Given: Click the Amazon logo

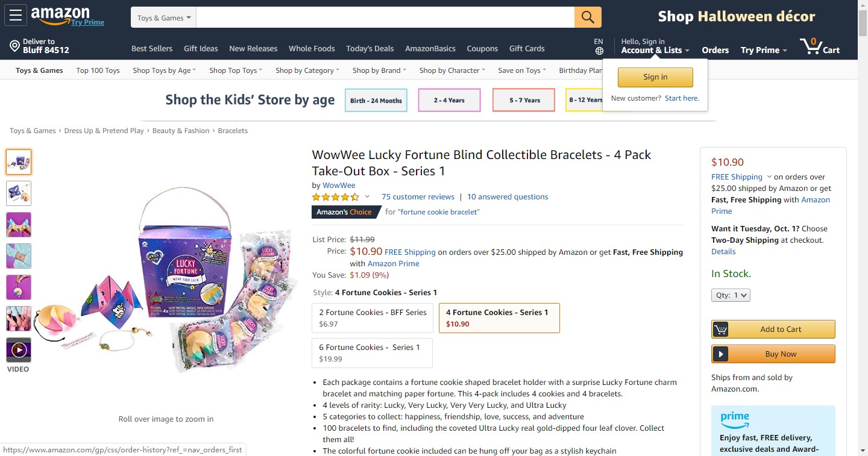Looking at the screenshot, I should (x=60, y=15).
